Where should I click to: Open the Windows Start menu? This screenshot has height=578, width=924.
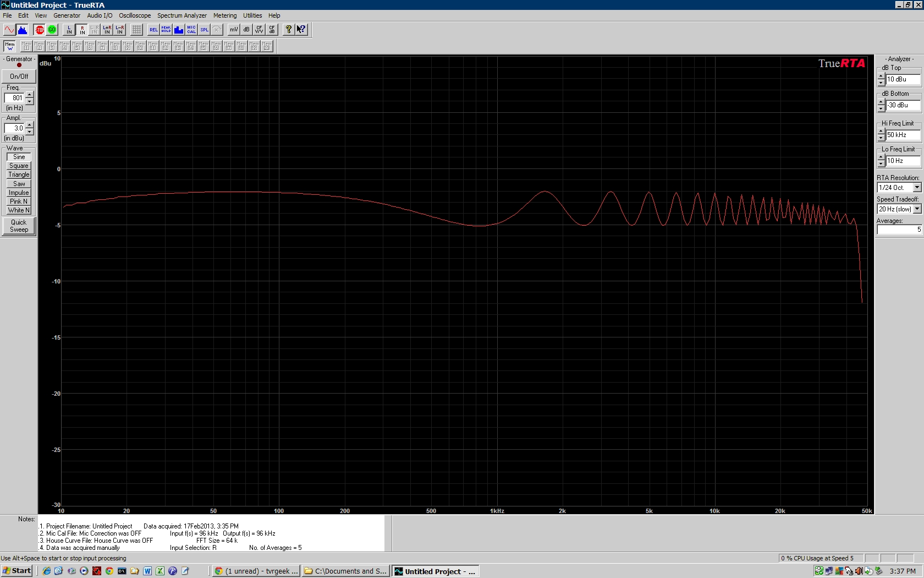[x=17, y=571]
